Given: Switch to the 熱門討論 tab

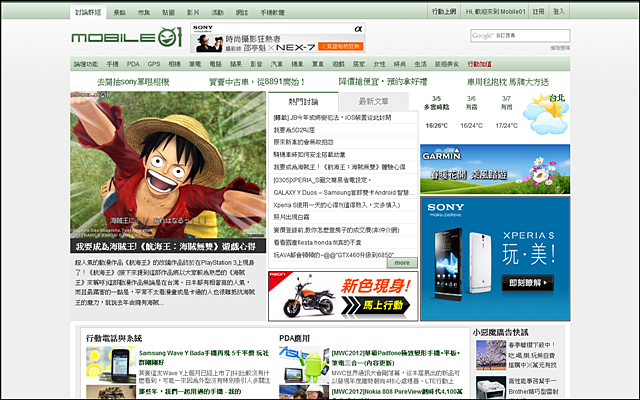Looking at the screenshot, I should coord(303,101).
